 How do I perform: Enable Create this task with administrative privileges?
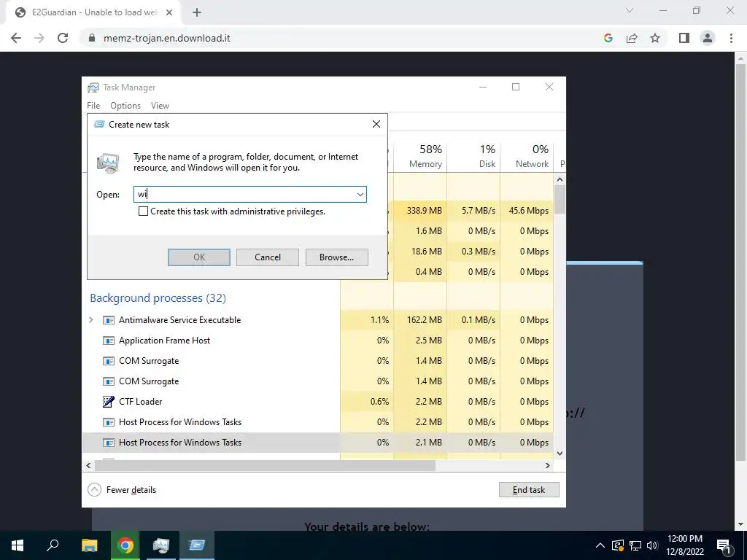(x=143, y=211)
